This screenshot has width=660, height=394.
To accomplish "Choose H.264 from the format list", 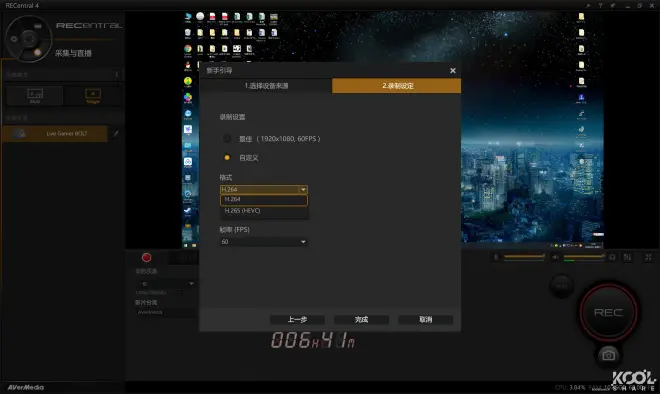I will 264,200.
